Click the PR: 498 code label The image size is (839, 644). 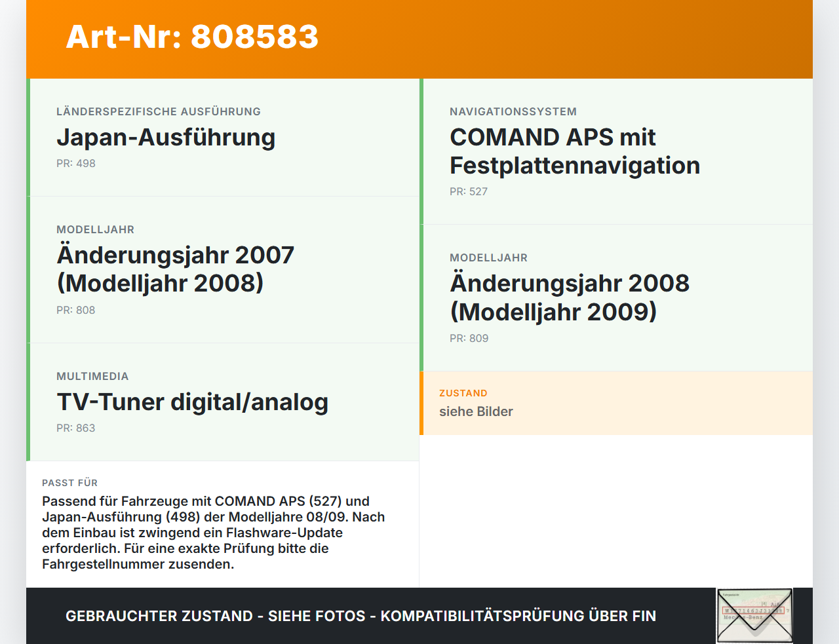pyautogui.click(x=76, y=163)
